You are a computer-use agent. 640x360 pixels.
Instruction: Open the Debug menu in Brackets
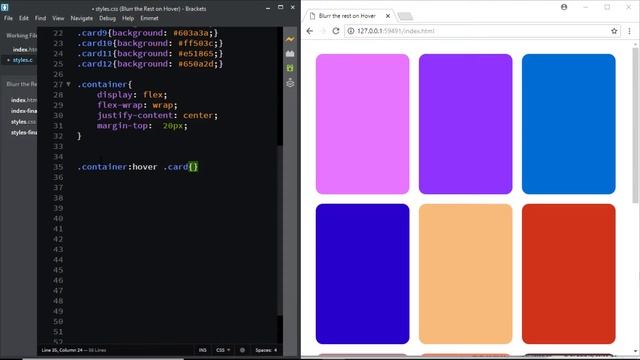[x=107, y=18]
